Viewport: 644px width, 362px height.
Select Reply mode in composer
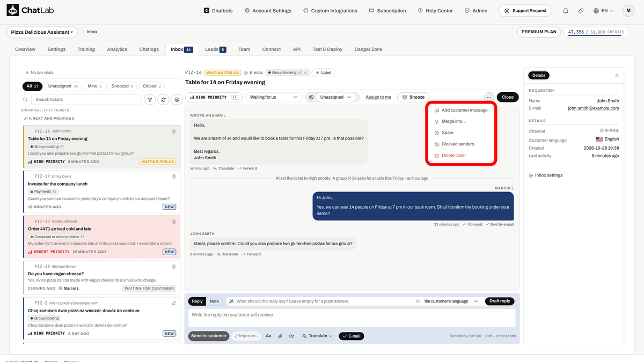click(197, 301)
